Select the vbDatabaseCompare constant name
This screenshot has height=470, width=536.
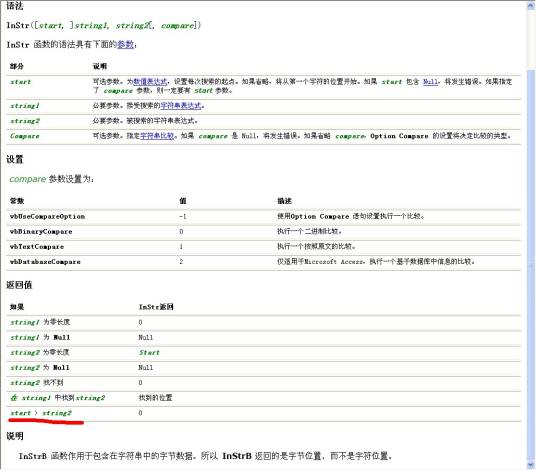pyautogui.click(x=45, y=261)
